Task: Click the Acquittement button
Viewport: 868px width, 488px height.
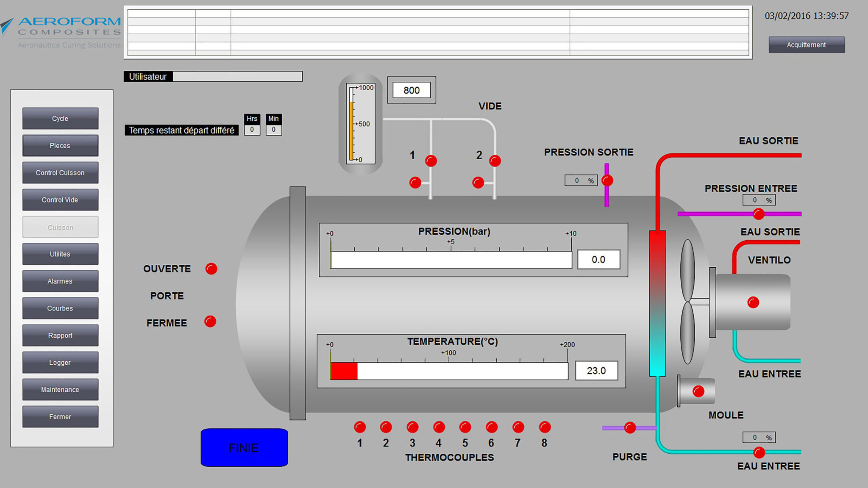Action: 806,44
